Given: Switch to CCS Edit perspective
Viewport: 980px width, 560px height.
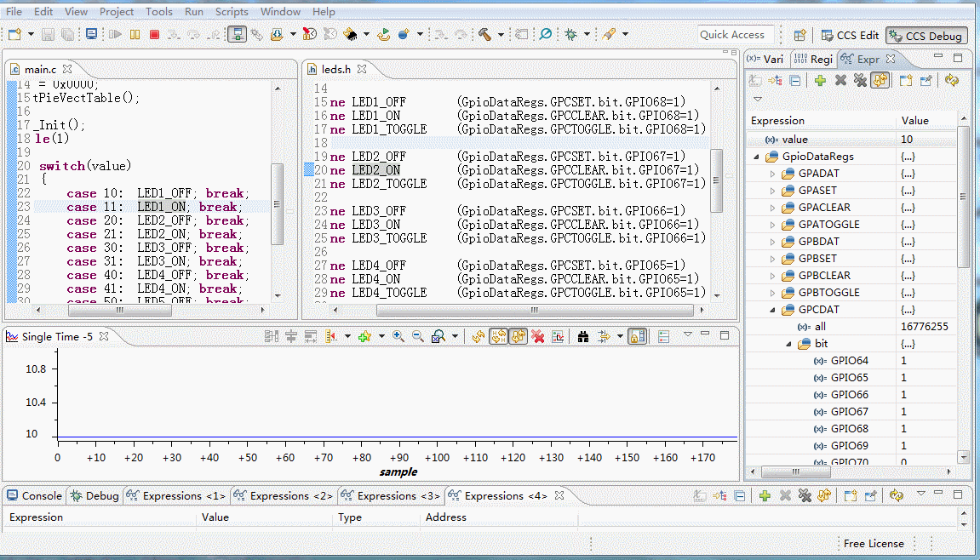Looking at the screenshot, I should (x=850, y=36).
